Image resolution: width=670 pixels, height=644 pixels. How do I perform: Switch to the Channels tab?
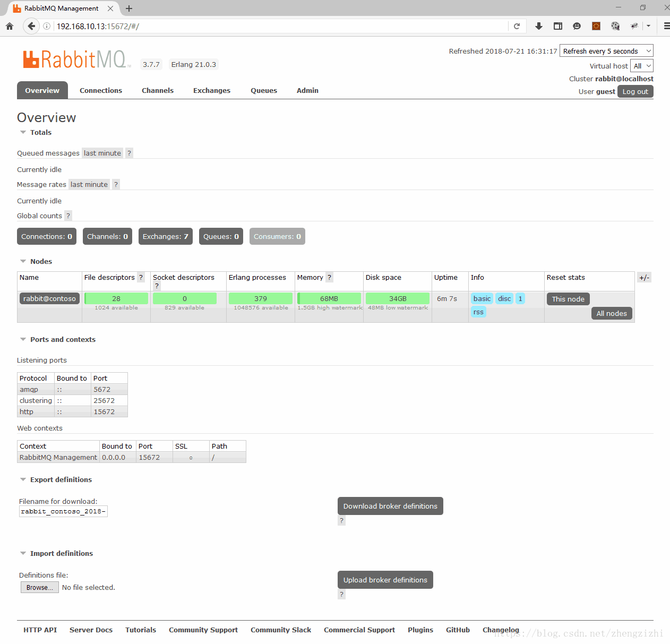click(158, 90)
